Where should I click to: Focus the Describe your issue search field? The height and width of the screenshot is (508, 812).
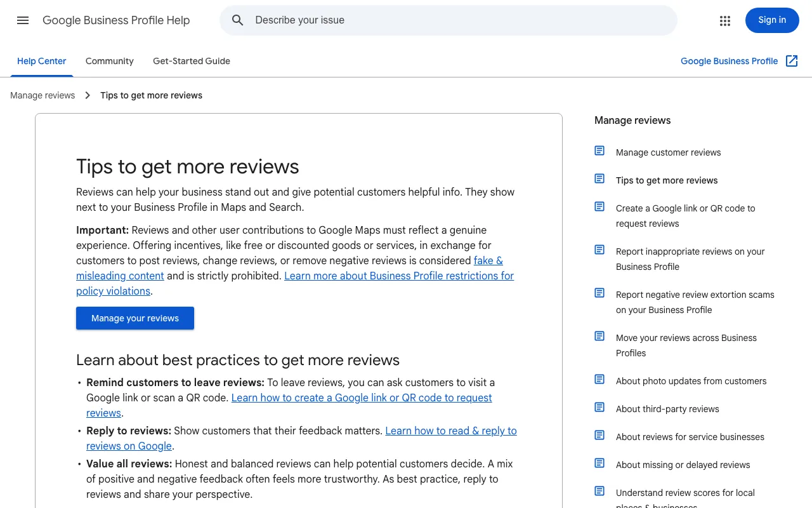449,20
